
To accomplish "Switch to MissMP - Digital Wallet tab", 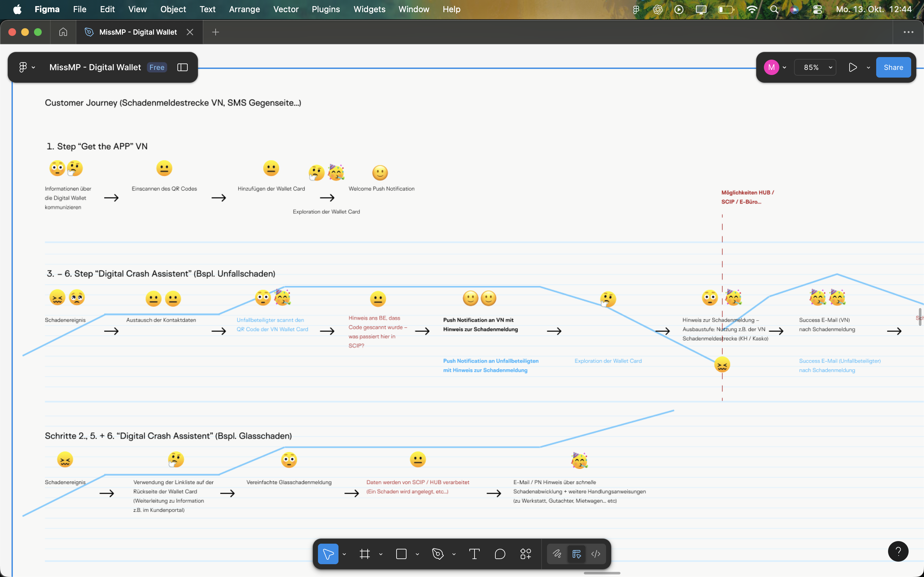I will pyautogui.click(x=138, y=32).
